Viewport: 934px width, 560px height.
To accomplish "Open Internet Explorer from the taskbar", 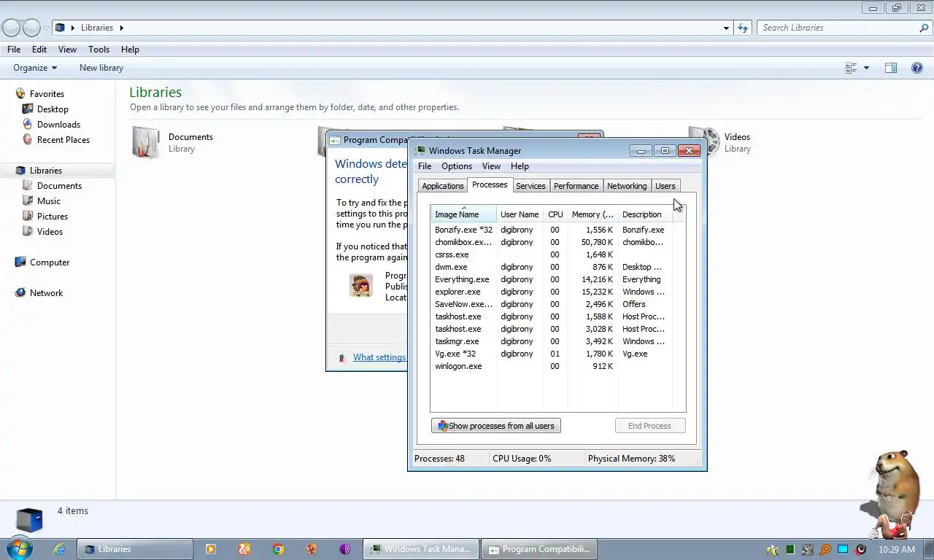I will (x=59, y=549).
